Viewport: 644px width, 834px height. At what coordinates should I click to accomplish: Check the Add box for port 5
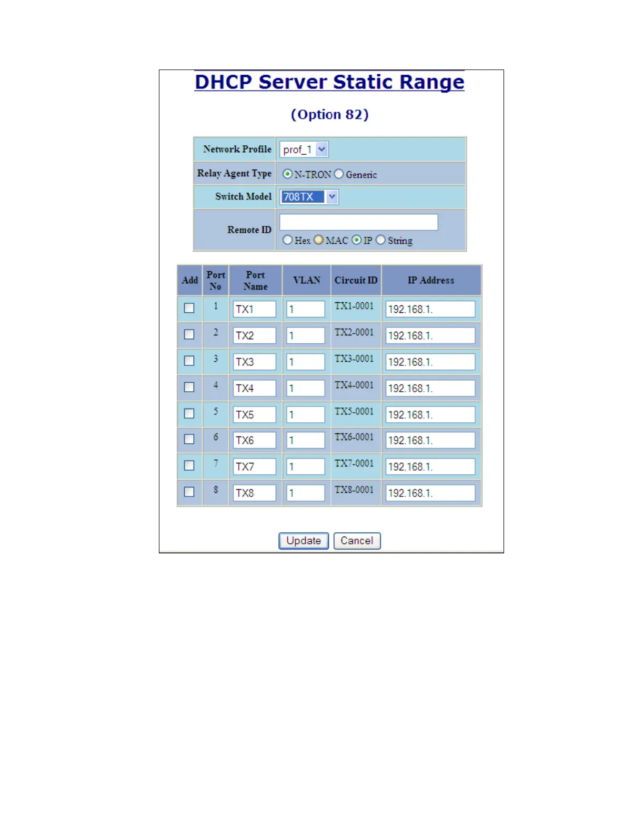click(x=189, y=413)
